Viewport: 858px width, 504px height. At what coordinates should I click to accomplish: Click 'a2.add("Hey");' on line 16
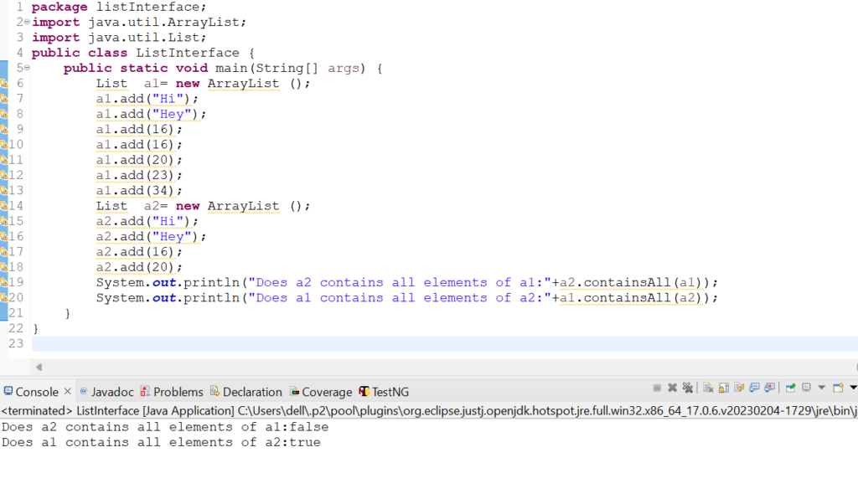pyautogui.click(x=151, y=237)
